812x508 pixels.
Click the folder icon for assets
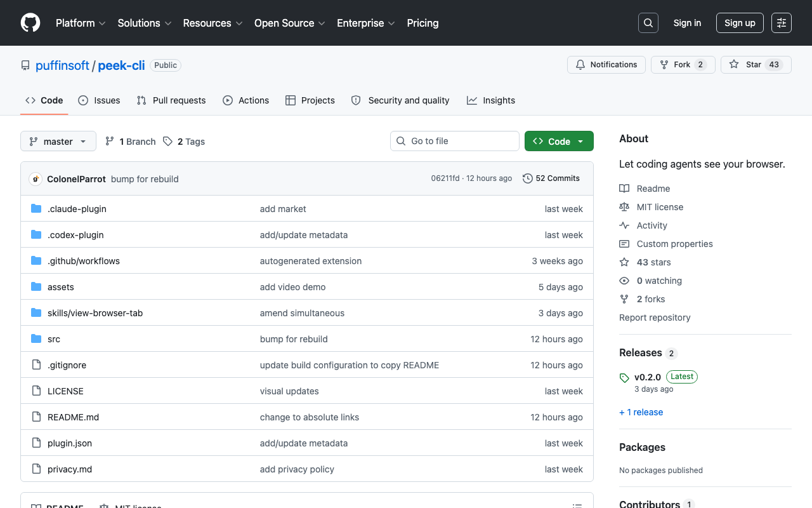click(36, 287)
